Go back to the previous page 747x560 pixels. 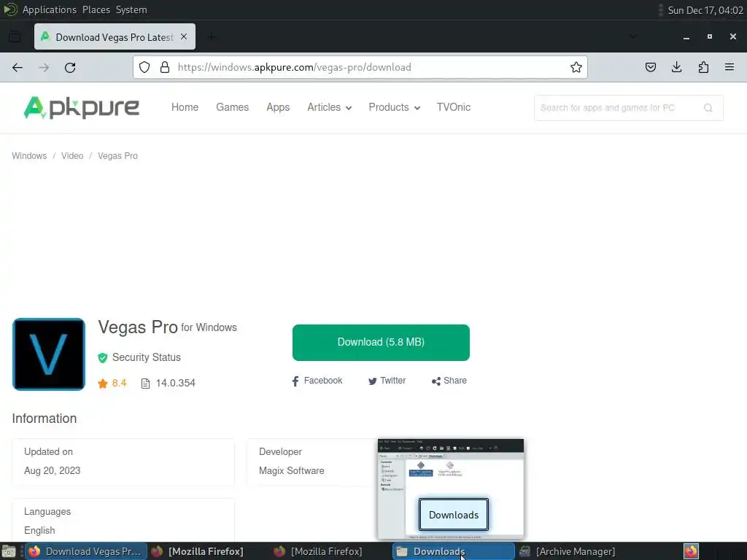tap(18, 68)
